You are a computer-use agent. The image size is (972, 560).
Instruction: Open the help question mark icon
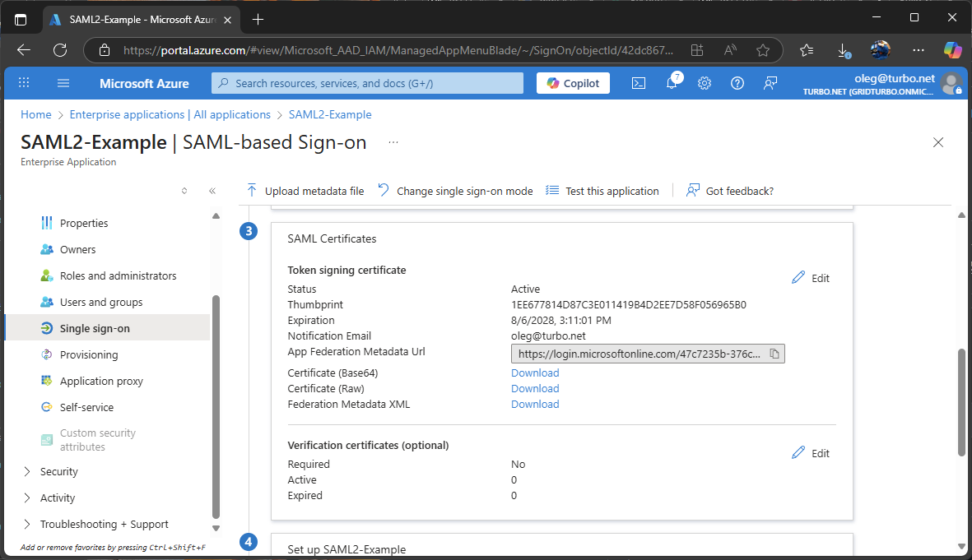click(737, 82)
